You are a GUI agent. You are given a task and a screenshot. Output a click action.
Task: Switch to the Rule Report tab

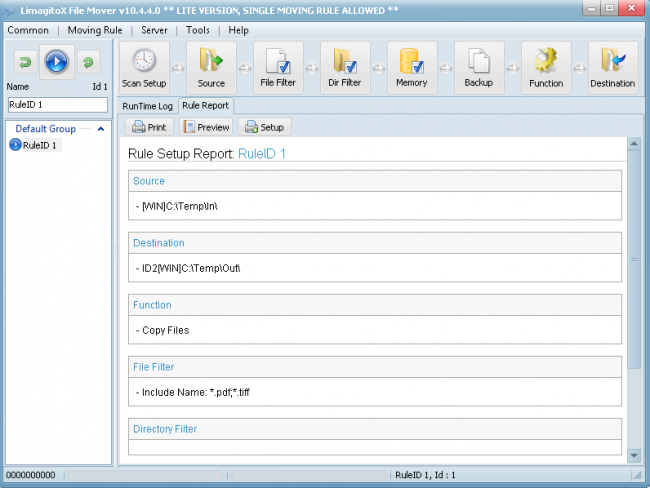click(206, 106)
